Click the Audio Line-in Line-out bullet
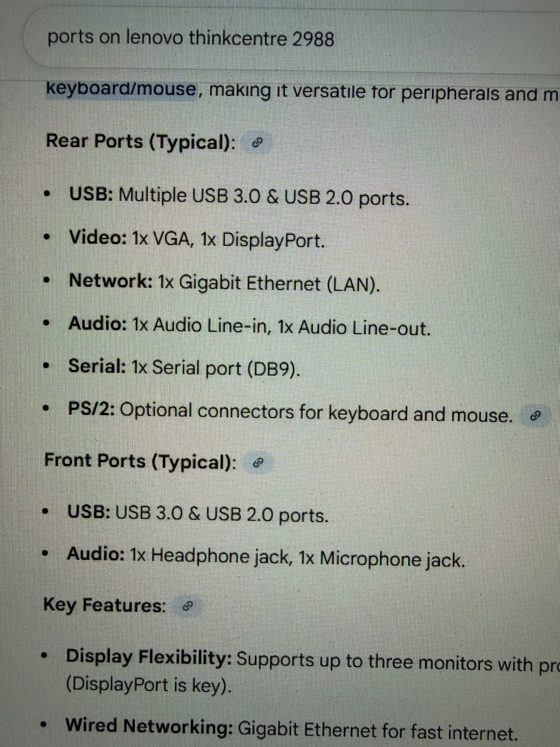This screenshot has width=560, height=747. (x=249, y=326)
